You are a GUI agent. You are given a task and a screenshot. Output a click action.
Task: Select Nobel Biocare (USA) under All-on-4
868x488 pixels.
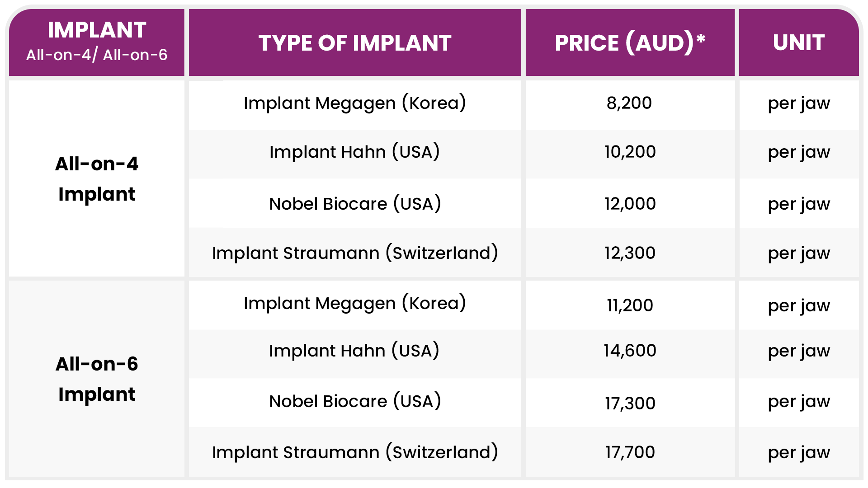[x=355, y=204]
